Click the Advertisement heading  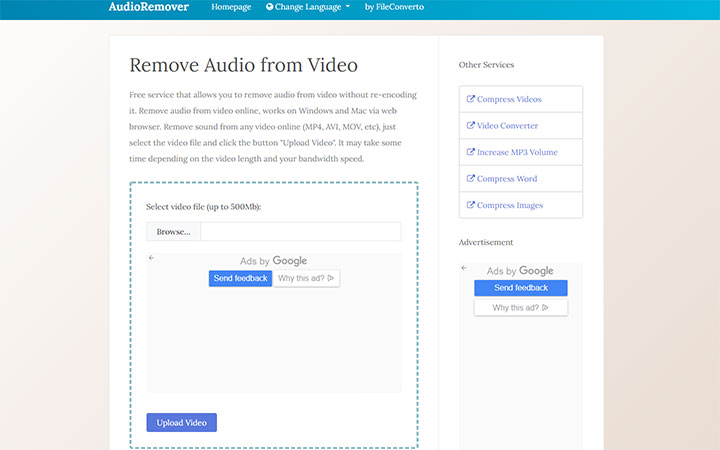tap(486, 242)
